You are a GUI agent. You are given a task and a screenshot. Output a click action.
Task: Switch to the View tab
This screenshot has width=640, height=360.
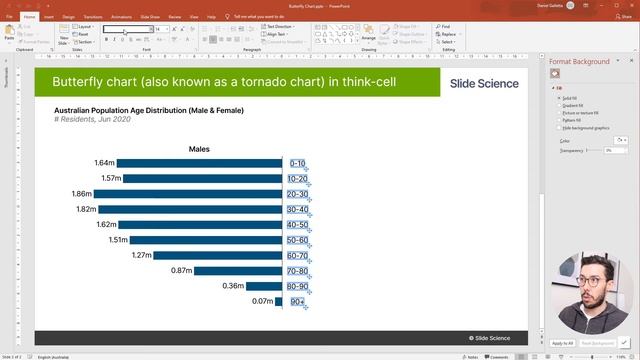(194, 17)
